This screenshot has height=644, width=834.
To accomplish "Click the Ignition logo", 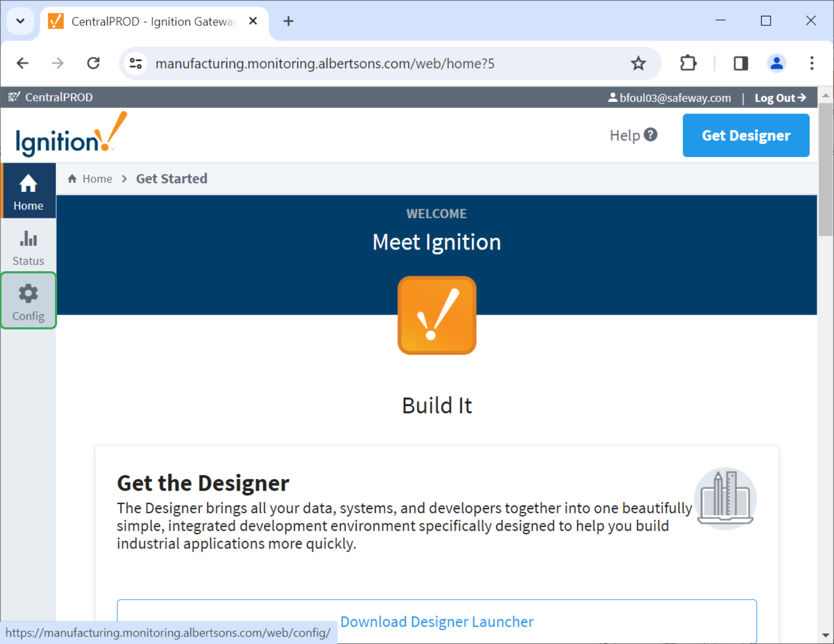I will coord(71,135).
